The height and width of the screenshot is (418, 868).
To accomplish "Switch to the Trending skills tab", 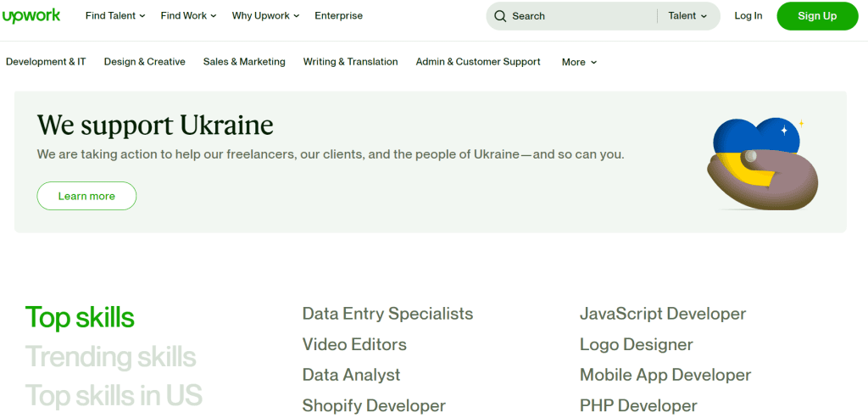I will click(x=110, y=357).
